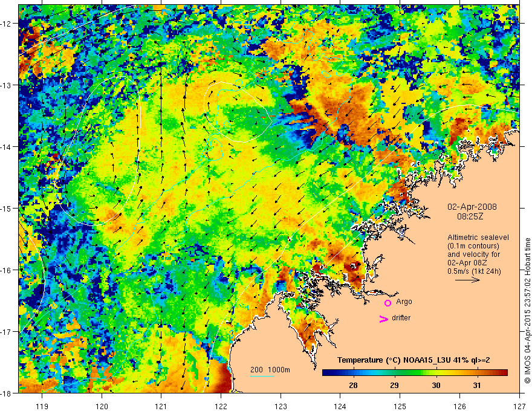Click the temperature color bar
The image size is (532, 411).
415,373
